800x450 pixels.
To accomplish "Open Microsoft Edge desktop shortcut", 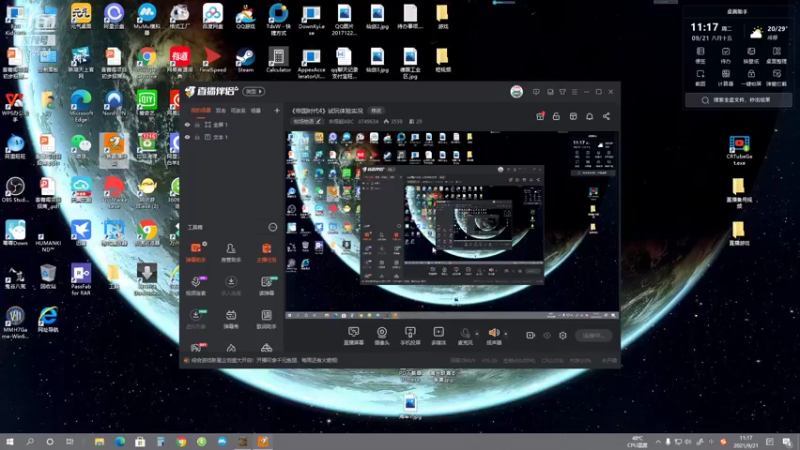I will 81,106.
